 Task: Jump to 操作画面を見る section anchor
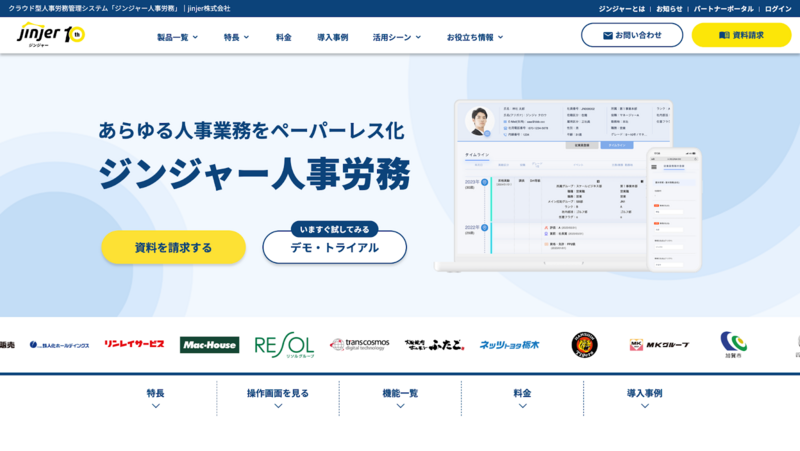[278, 397]
